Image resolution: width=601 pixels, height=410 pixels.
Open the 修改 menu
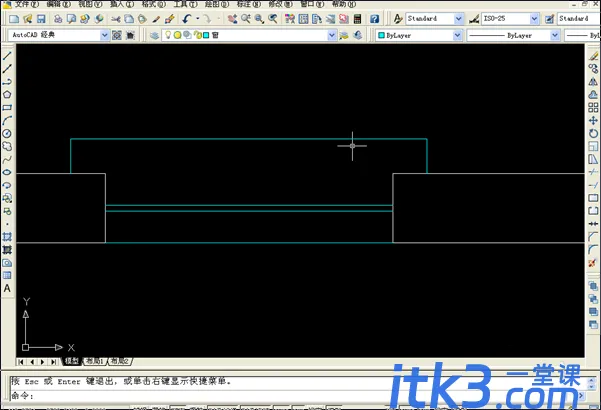click(280, 4)
